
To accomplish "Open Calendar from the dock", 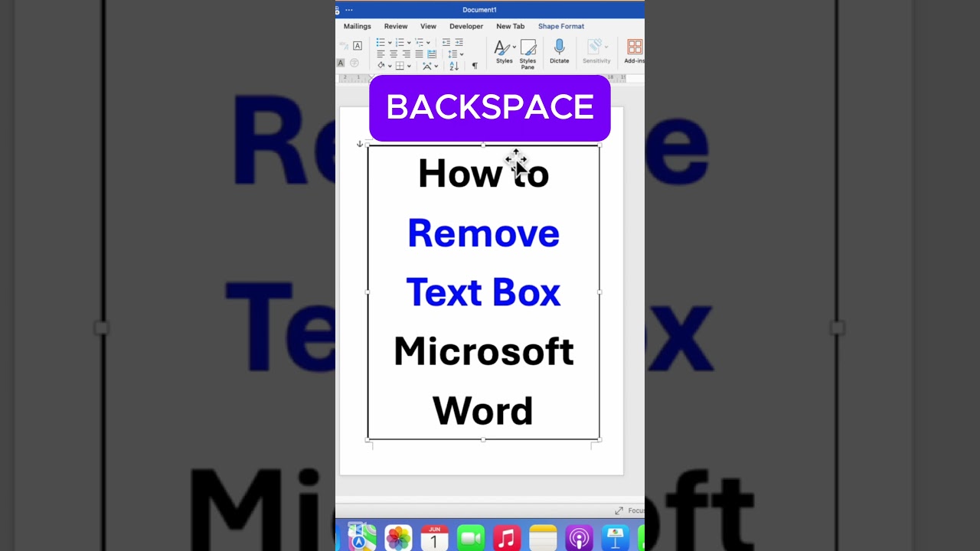I will click(x=434, y=538).
